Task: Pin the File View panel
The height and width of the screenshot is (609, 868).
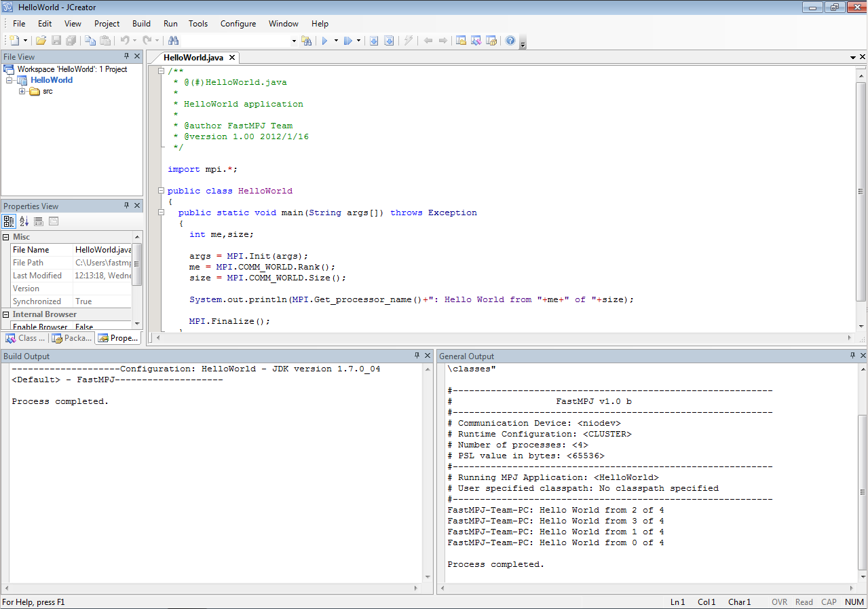Action: pos(126,56)
